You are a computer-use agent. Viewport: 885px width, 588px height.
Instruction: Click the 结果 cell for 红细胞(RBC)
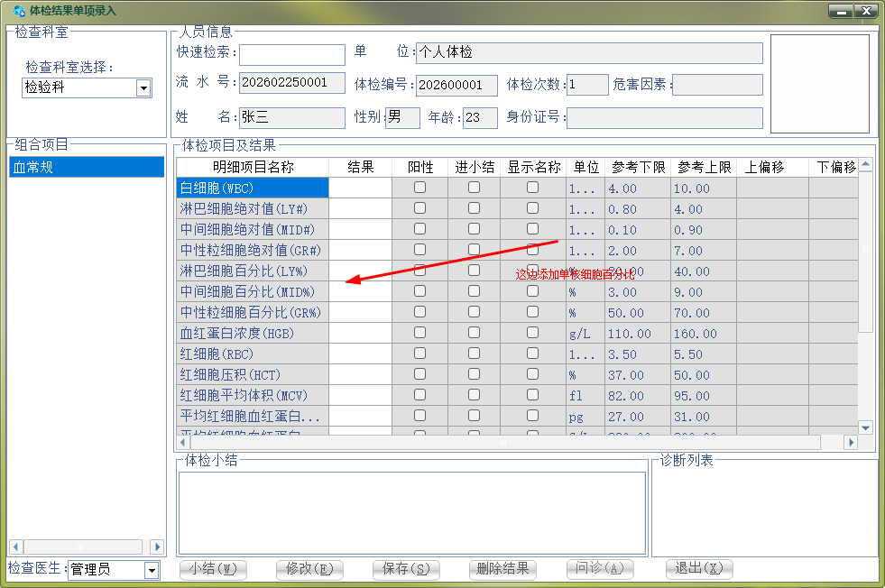(360, 354)
